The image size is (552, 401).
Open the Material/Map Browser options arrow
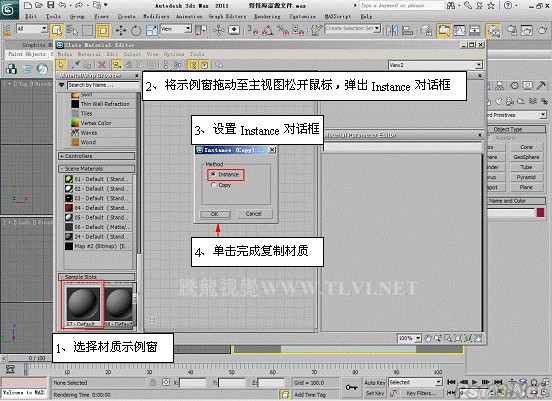tap(62, 85)
